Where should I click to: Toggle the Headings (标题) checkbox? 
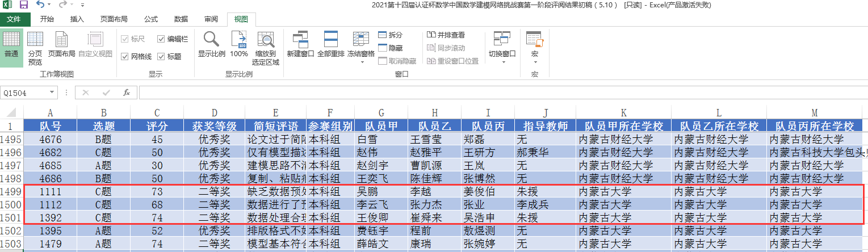point(162,56)
